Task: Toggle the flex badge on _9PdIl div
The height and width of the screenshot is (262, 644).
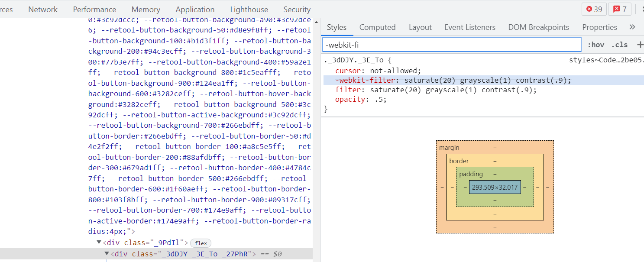Action: tap(201, 243)
